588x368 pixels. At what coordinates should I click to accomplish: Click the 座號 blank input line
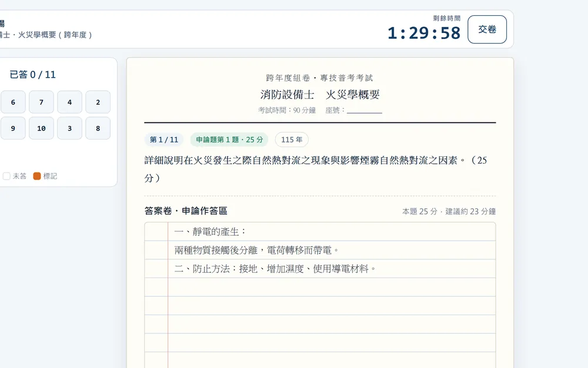point(364,111)
